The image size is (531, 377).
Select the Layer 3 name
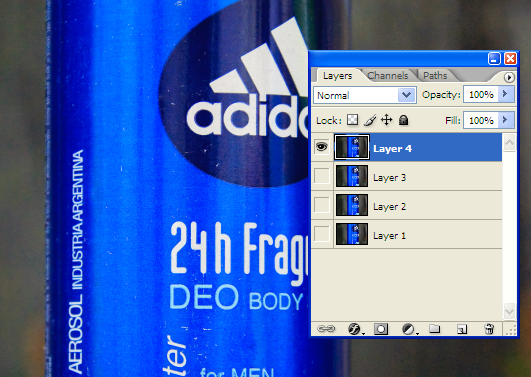point(389,177)
